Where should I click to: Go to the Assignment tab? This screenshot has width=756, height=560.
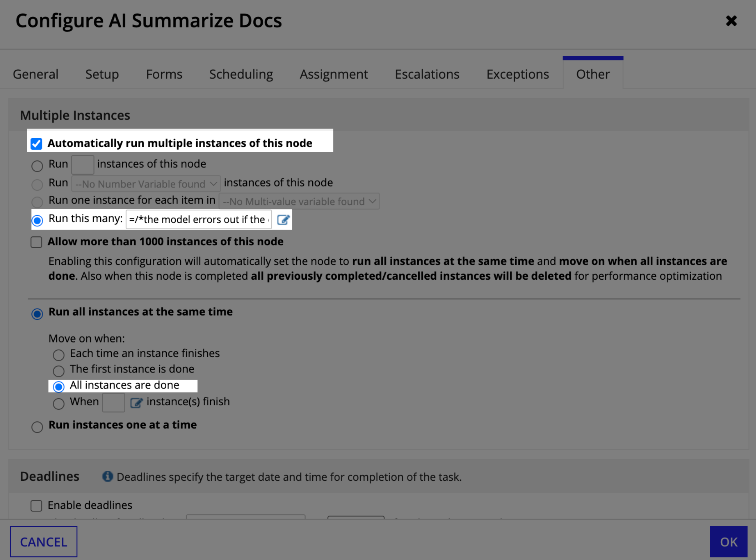(x=333, y=74)
